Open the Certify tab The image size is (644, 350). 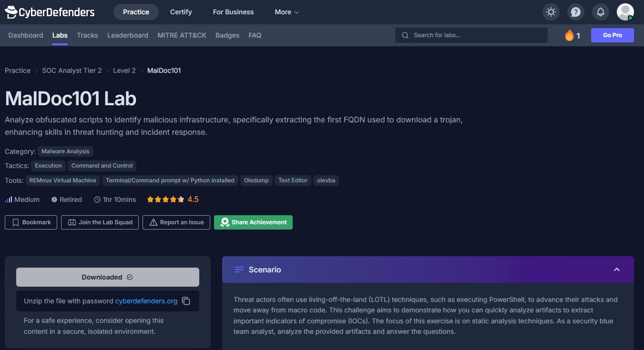pos(181,12)
